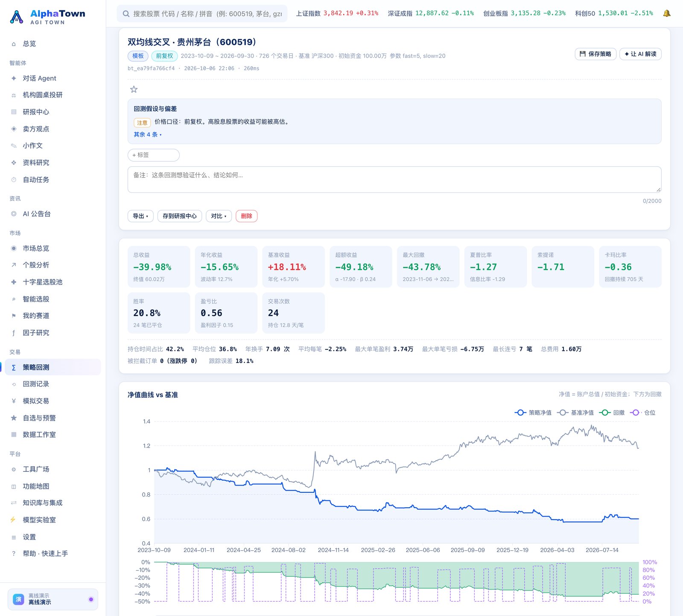Click the 保存策略 button
Image resolution: width=683 pixels, height=616 pixels.
pos(595,54)
